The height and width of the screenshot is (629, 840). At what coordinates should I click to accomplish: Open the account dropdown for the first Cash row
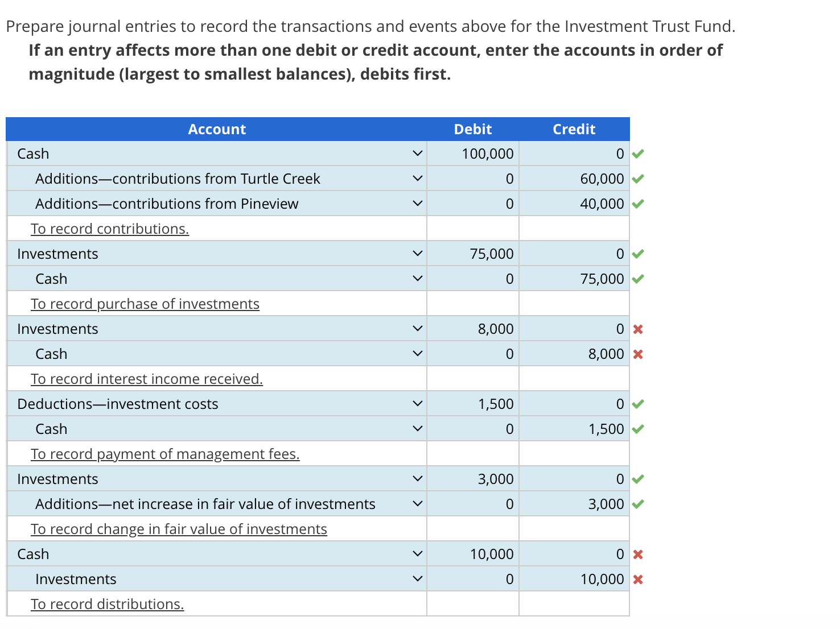417,154
